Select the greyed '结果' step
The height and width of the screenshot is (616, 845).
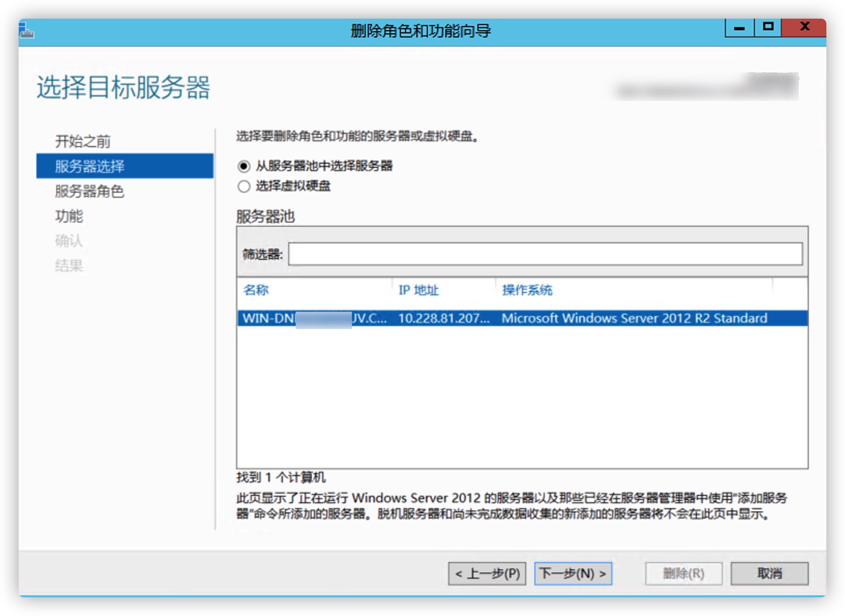[69, 266]
